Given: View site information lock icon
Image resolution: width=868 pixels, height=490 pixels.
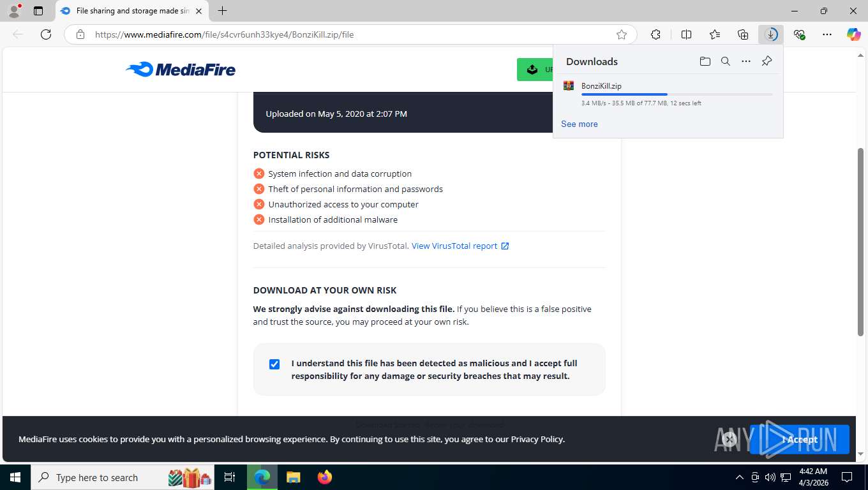Looking at the screenshot, I should point(80,34).
